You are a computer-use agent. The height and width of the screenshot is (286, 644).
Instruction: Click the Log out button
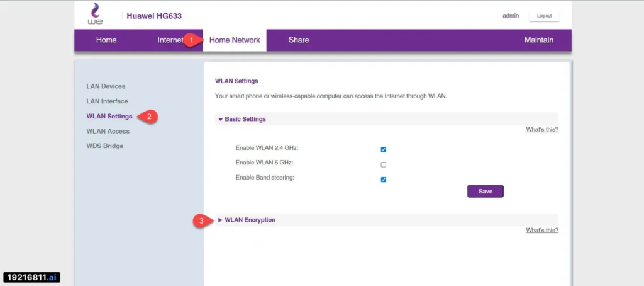tap(544, 16)
